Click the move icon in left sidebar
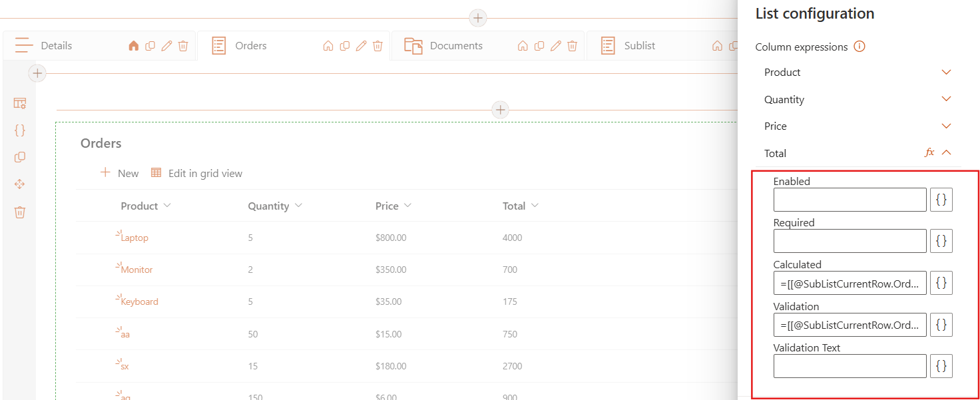Image resolution: width=980 pixels, height=400 pixels. point(20,184)
